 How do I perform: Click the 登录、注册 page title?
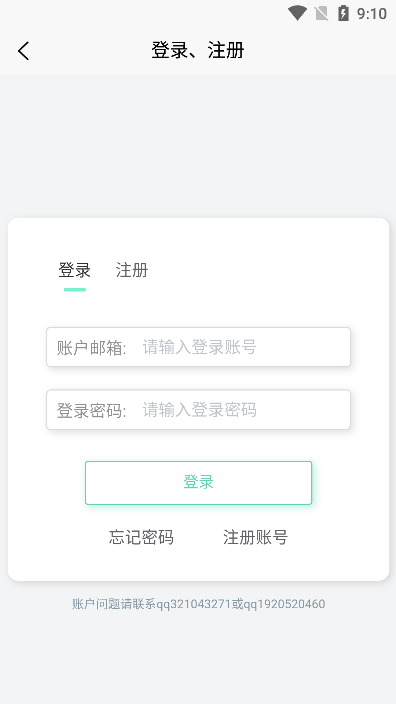(198, 50)
